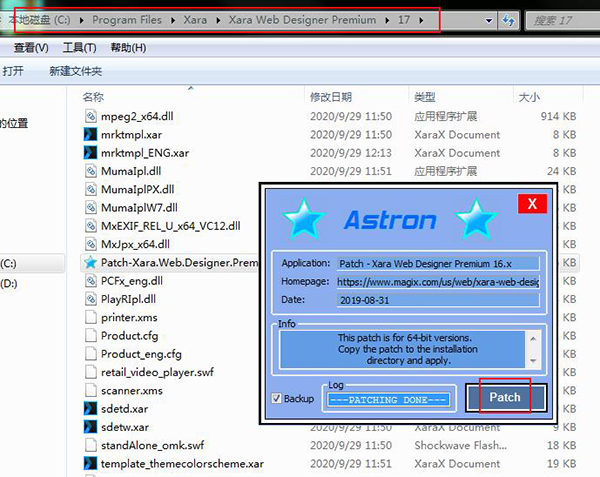Click the 打开 toolbar command
This screenshot has width=600, height=477.
(x=13, y=71)
